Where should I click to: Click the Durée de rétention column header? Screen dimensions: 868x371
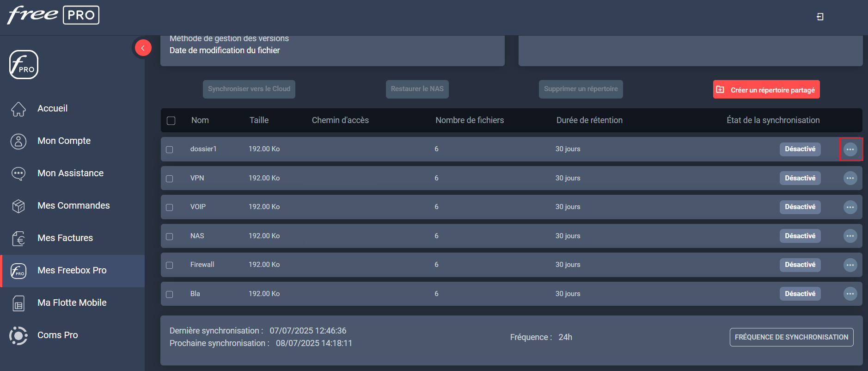tap(589, 120)
